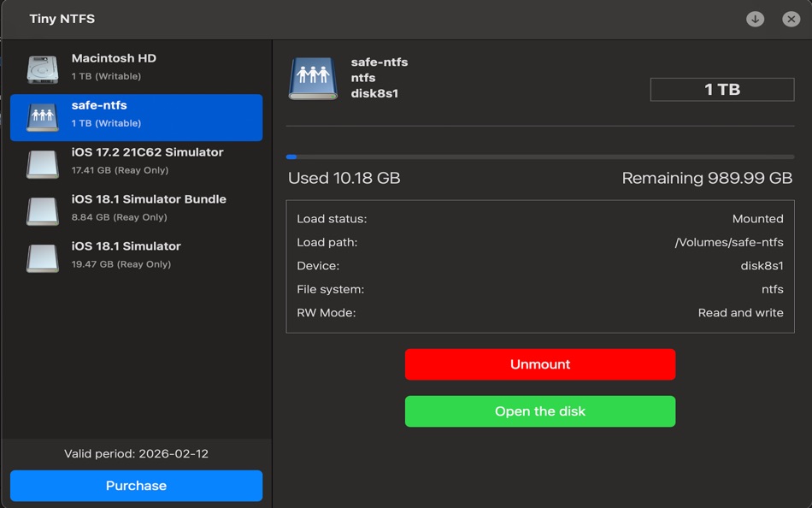This screenshot has width=812, height=508.
Task: Unmount the safe-ntfs disk
Action: pyautogui.click(x=540, y=364)
